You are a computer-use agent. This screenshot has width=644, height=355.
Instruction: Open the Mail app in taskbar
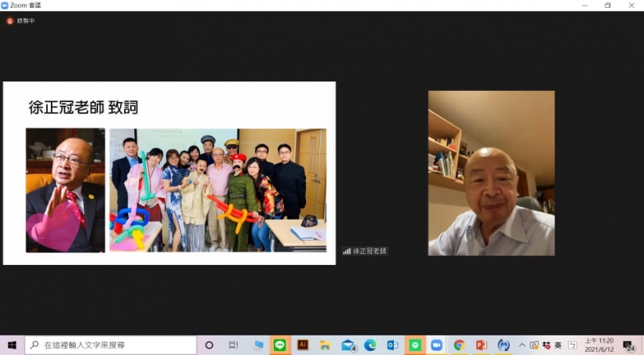[347, 345]
